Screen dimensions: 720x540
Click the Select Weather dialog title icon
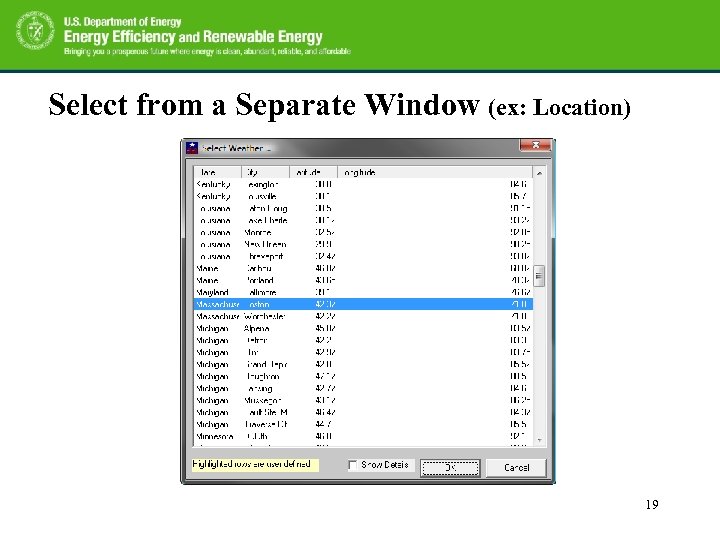pos(191,148)
